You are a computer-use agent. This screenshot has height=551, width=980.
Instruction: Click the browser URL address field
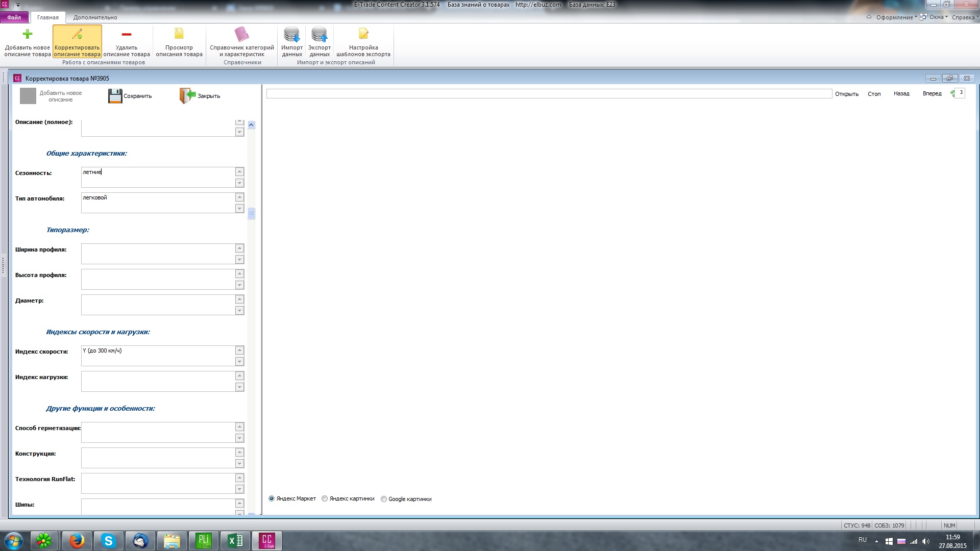pyautogui.click(x=549, y=94)
